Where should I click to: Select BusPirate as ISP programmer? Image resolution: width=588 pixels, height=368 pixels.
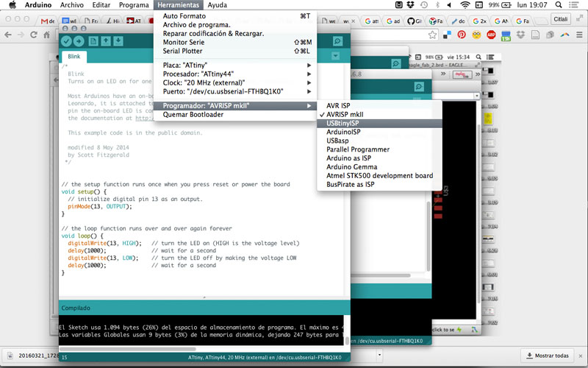tap(379, 185)
